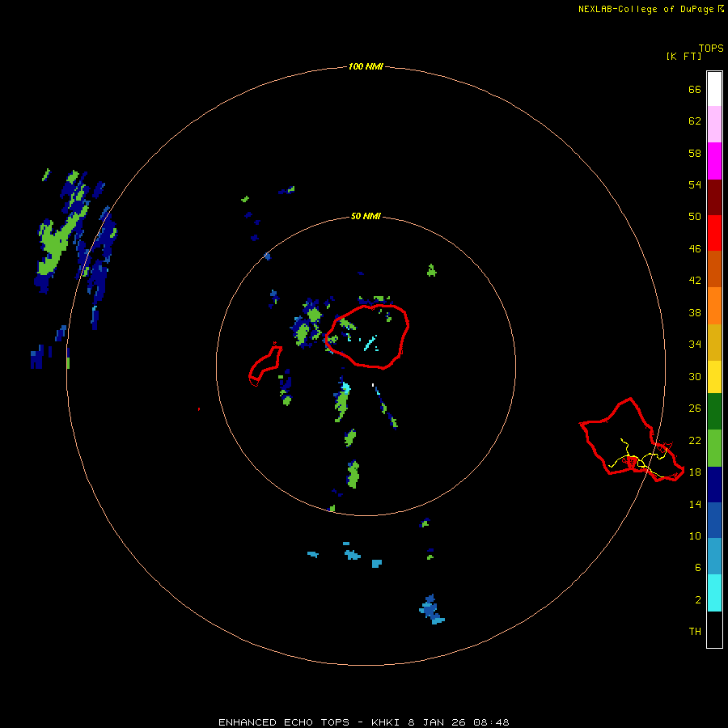Pick the medium blue legend swatch
728x728 pixels.
click(x=714, y=520)
